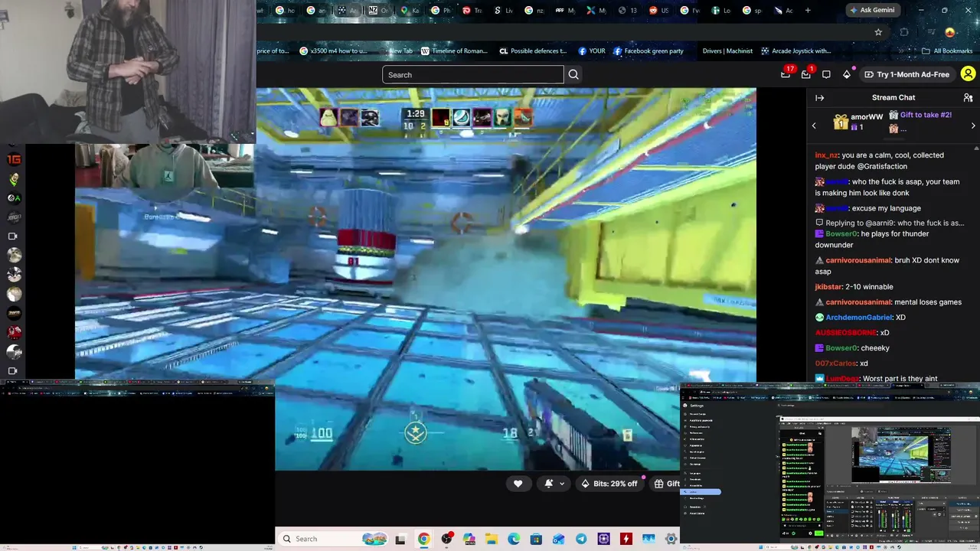The width and height of the screenshot is (980, 551).
Task: Click the heart follow button below the stream
Action: [x=518, y=483]
